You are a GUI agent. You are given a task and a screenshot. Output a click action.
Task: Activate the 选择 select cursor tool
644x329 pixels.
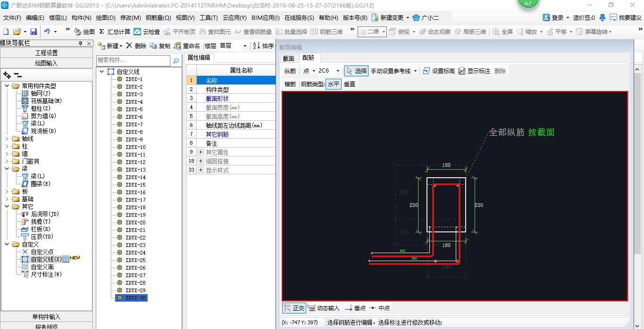pos(356,71)
